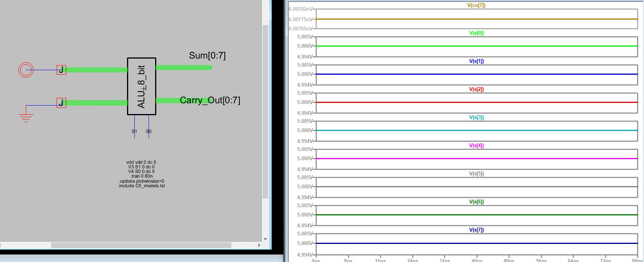Click the V(s[7]) trace label
This screenshot has width=644, height=262.
476,230
